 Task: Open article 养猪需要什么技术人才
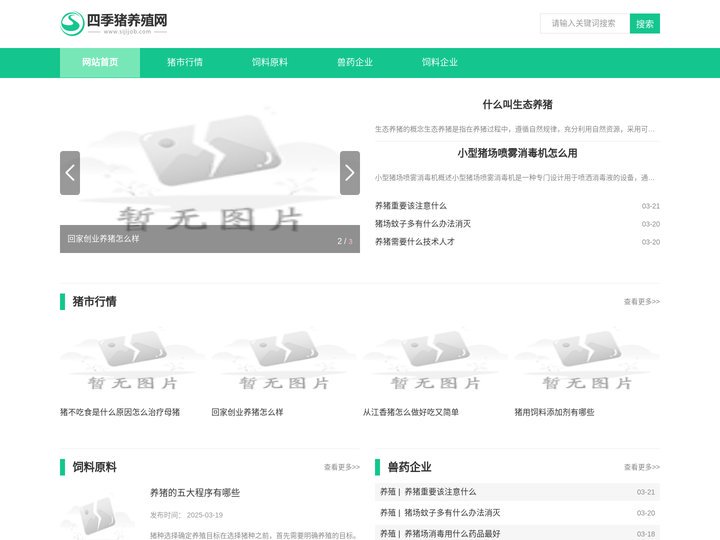click(415, 242)
